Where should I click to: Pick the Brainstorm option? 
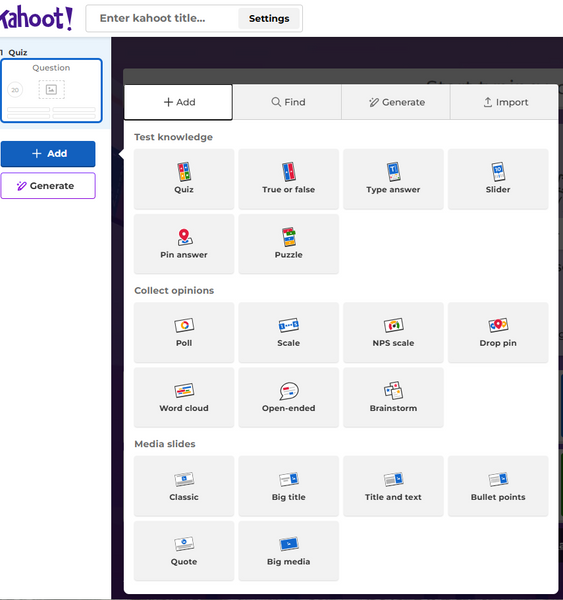[x=393, y=398]
